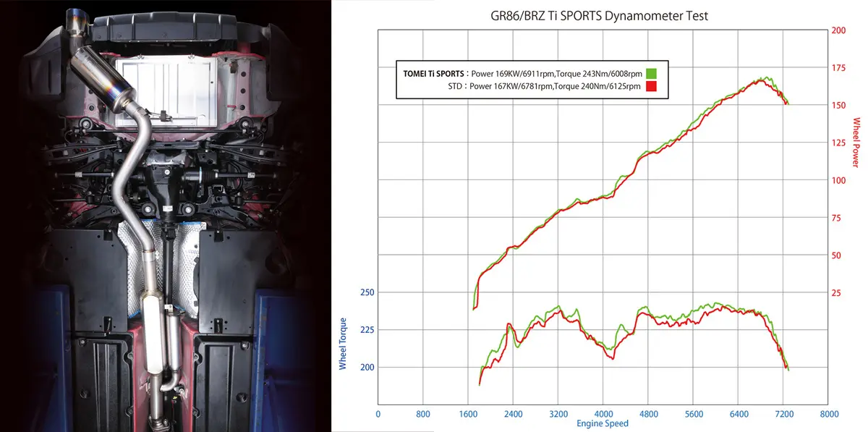Screen dimensions: 868x432
Task: Click the Engine Speed axis title
Action: pyautogui.click(x=603, y=423)
